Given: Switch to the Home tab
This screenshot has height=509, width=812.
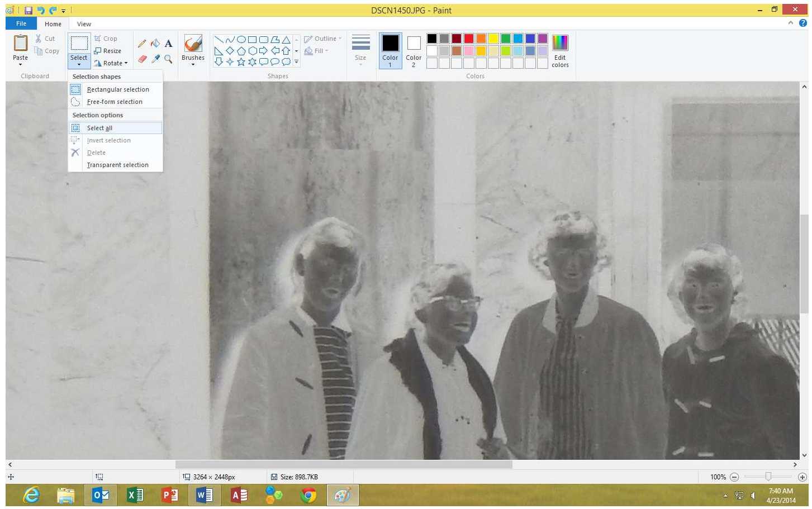Looking at the screenshot, I should pos(53,24).
